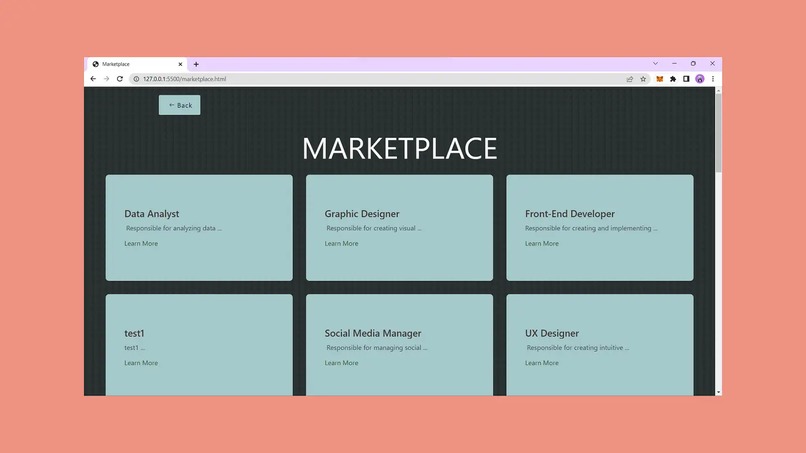
Task: Click the page vertical scrollbar thumb
Action: 718,133
